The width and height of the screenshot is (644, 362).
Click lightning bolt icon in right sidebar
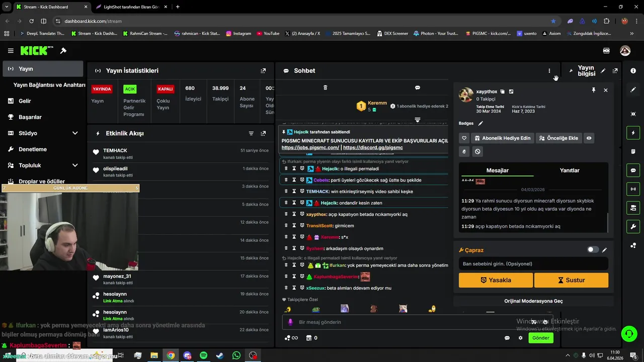[633, 133]
